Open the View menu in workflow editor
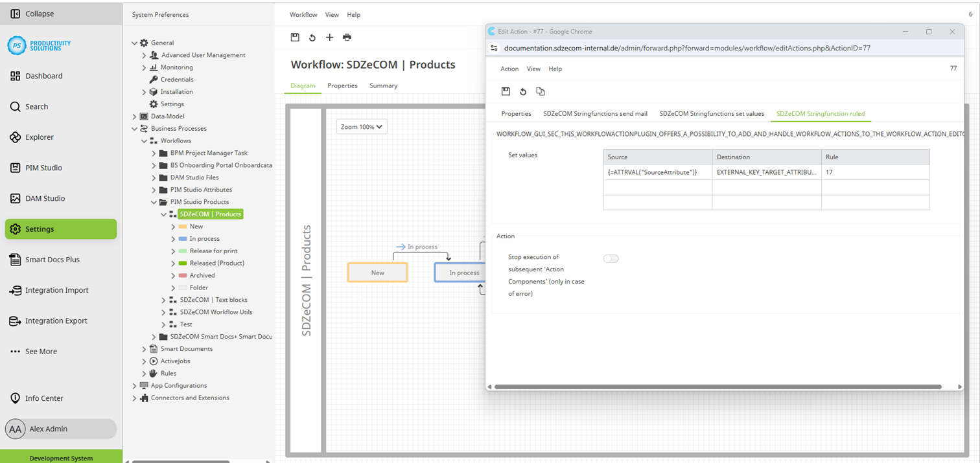The height and width of the screenshot is (463, 980). click(332, 15)
